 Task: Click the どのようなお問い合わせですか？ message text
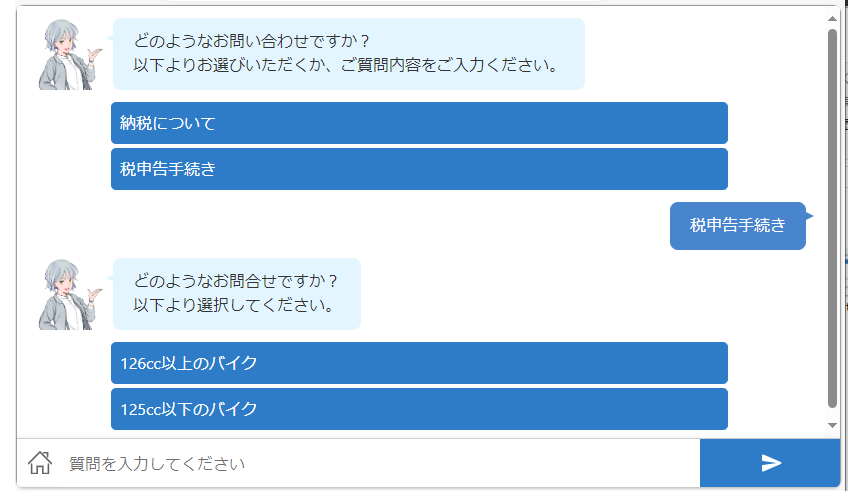252,42
